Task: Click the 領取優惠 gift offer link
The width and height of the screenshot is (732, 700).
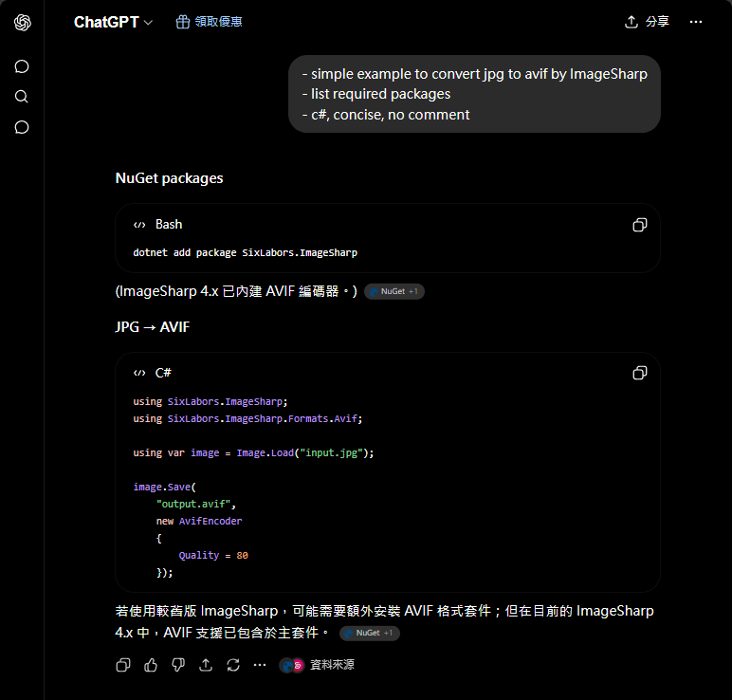Action: (209, 22)
